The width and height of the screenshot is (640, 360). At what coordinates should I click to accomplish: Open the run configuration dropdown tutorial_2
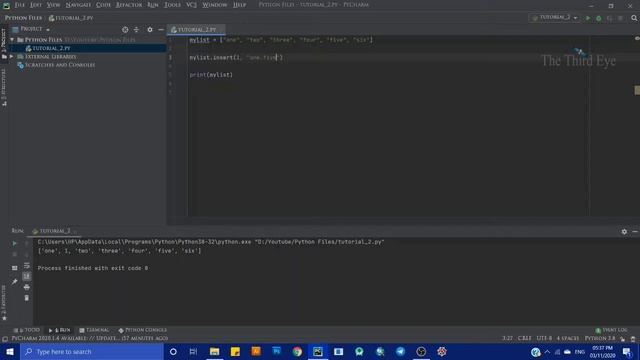pos(554,18)
